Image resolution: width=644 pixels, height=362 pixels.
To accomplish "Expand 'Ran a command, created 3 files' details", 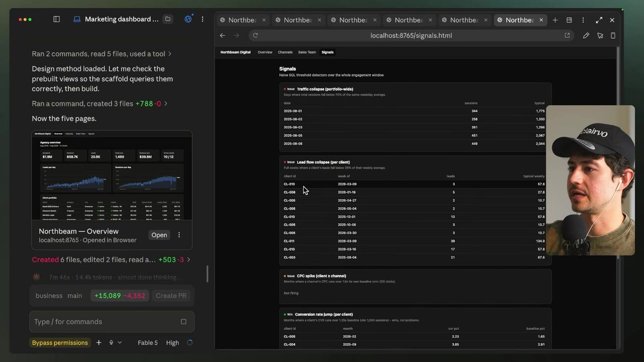I will tap(100, 104).
